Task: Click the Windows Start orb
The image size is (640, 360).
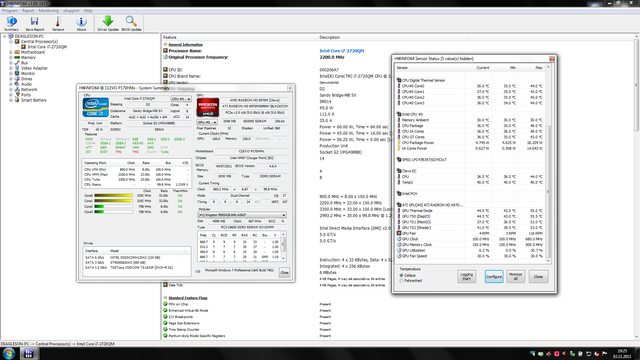Action: pos(9,353)
